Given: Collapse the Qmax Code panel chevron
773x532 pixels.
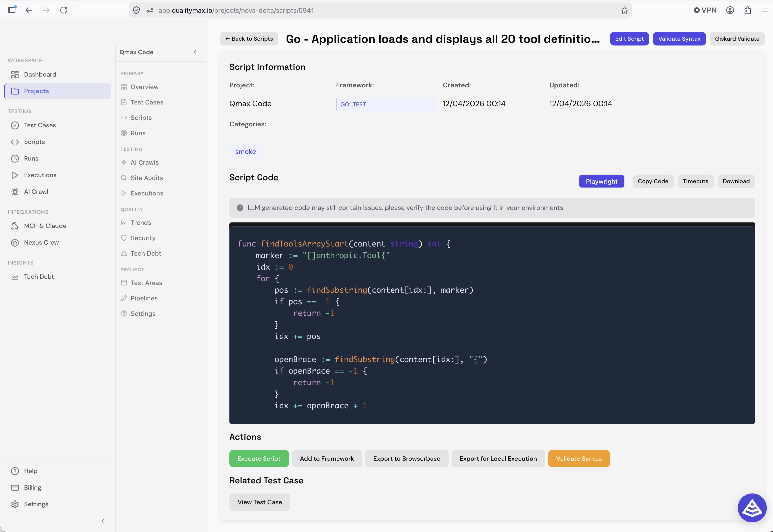Looking at the screenshot, I should [195, 52].
